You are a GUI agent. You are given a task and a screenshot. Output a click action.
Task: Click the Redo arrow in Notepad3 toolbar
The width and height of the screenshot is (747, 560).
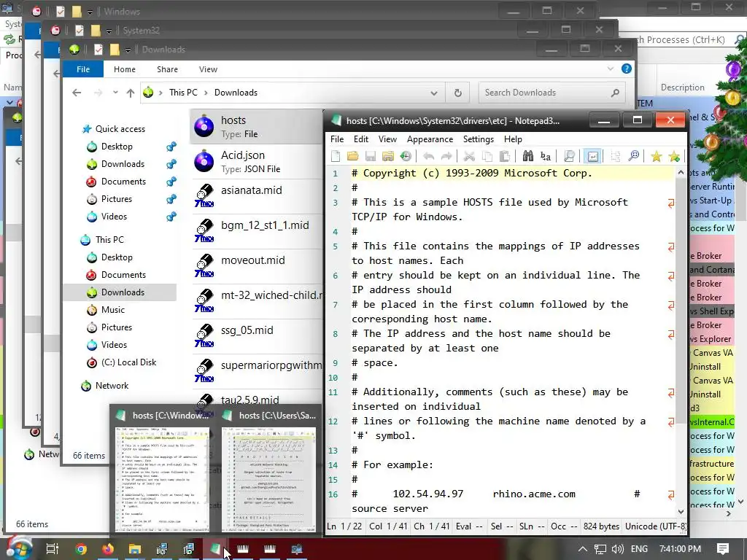pyautogui.click(x=446, y=156)
